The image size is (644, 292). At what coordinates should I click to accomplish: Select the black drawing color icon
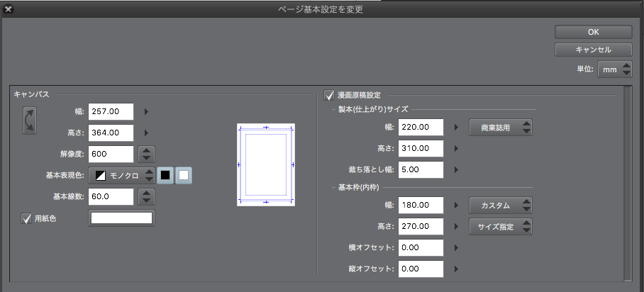pyautogui.click(x=165, y=175)
